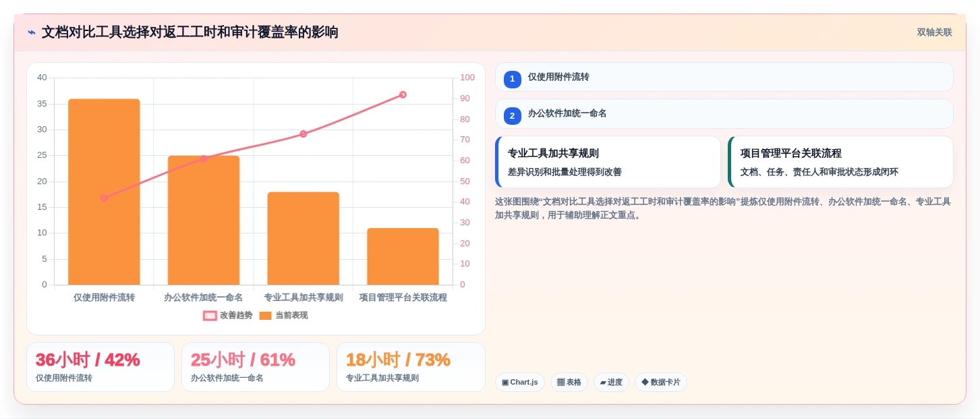The height and width of the screenshot is (419, 980).
Task: Click the trend line point at 42
Action: point(104,198)
